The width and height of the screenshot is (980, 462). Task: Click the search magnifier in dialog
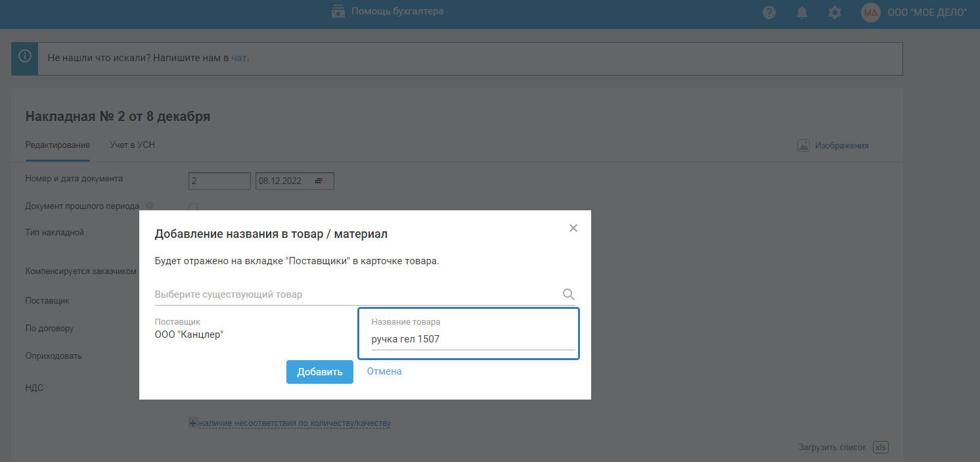tap(569, 294)
